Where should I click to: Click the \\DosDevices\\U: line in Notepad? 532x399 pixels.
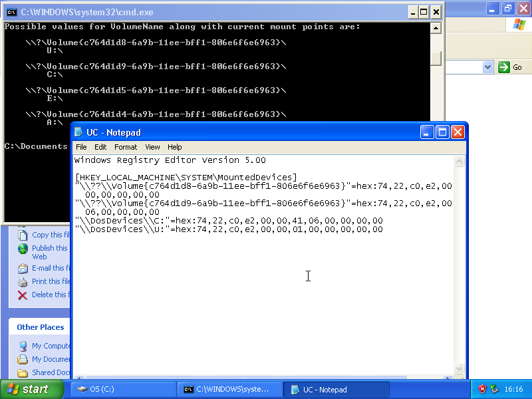[229, 229]
